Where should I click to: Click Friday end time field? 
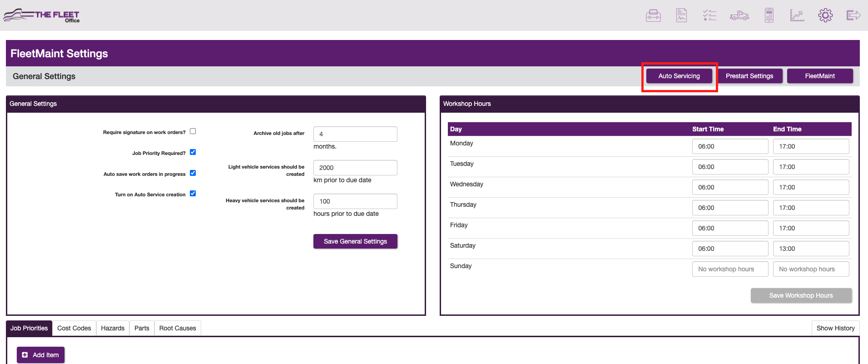point(811,228)
